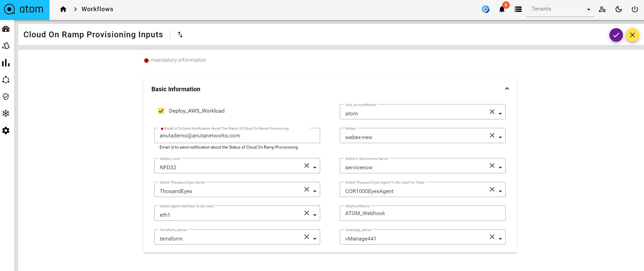
Task: Clear the COR1000EyesAgent selection
Action: point(492,189)
